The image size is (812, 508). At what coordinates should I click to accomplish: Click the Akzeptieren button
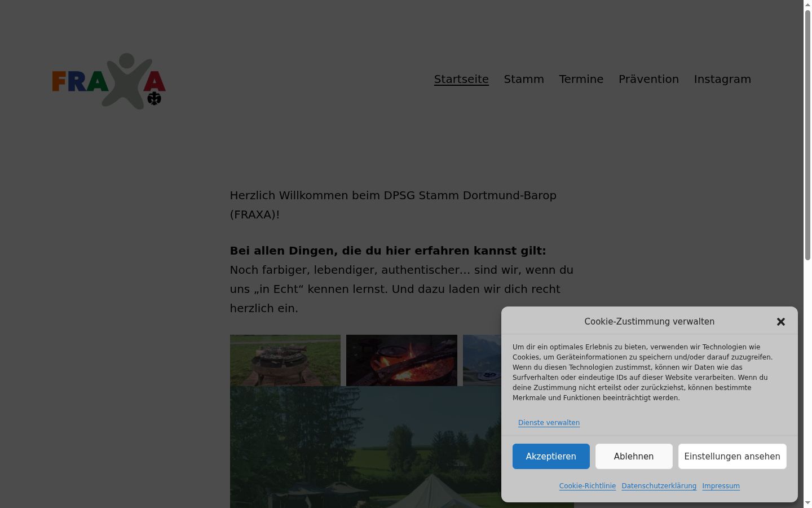[x=551, y=456]
